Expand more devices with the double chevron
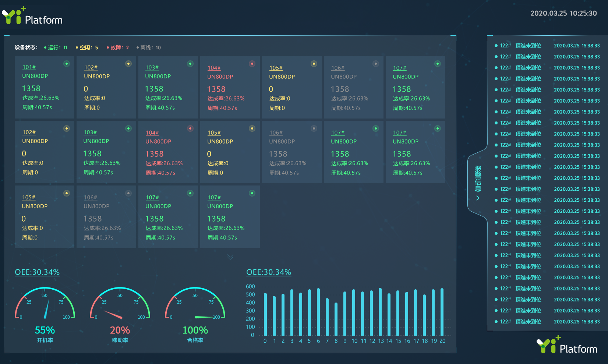The width and height of the screenshot is (608, 364). coord(230,257)
